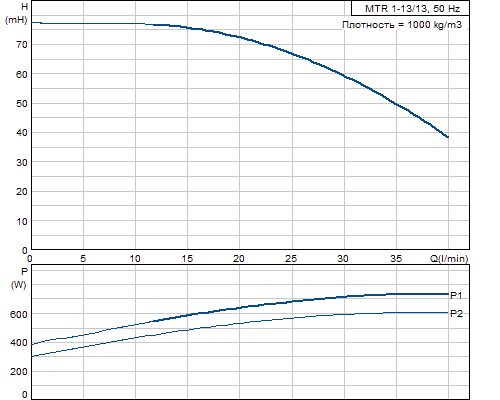The width and height of the screenshot is (500, 400).
Task: Click the MTR 1-13/13, 50 Hz legend box
Action: tap(410, 8)
